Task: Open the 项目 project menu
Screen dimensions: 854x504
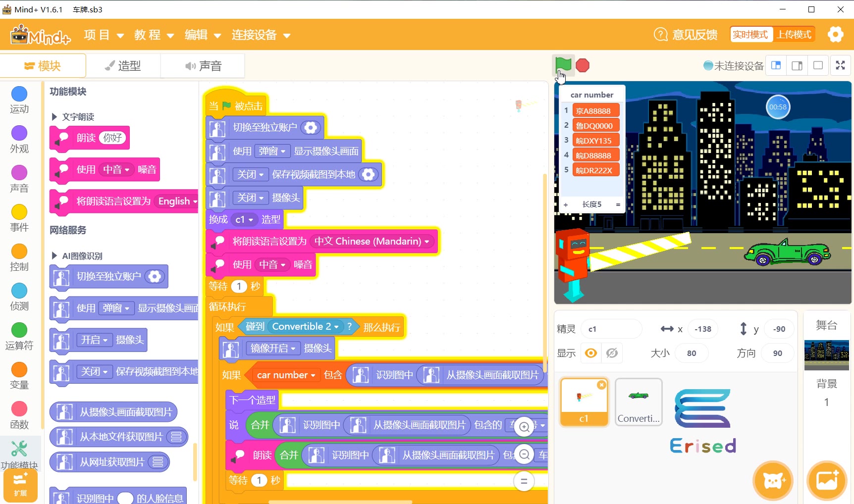Action: [104, 35]
